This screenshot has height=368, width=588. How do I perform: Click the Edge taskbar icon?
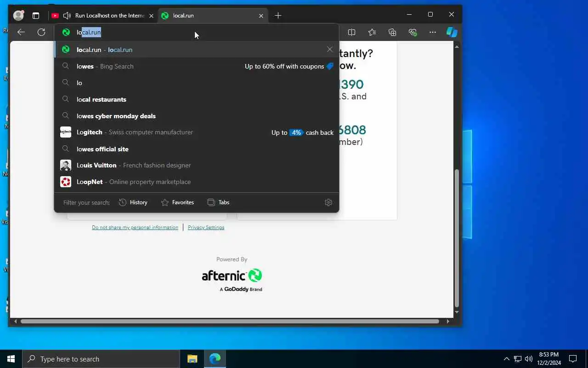coord(215,359)
